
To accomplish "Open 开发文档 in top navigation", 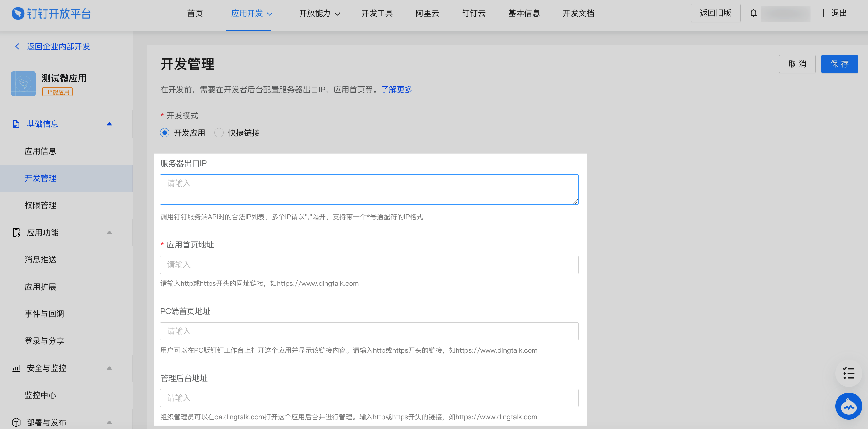I will click(x=578, y=14).
